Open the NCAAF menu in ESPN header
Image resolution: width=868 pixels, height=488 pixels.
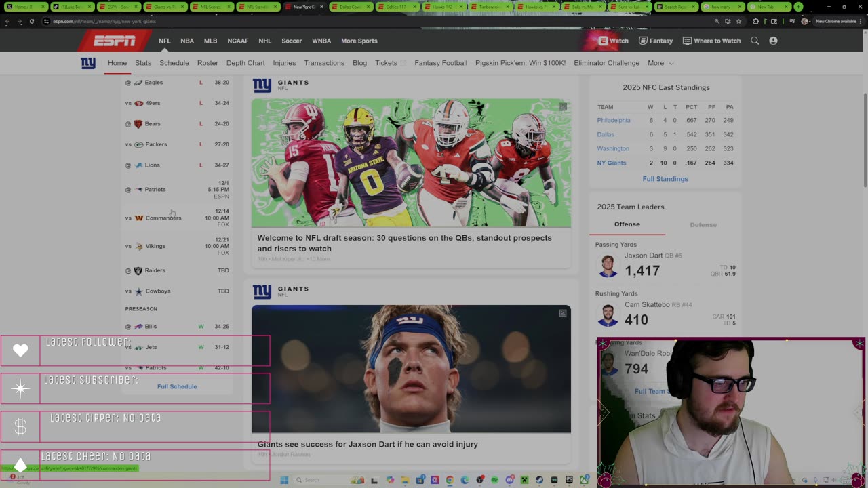tap(237, 41)
